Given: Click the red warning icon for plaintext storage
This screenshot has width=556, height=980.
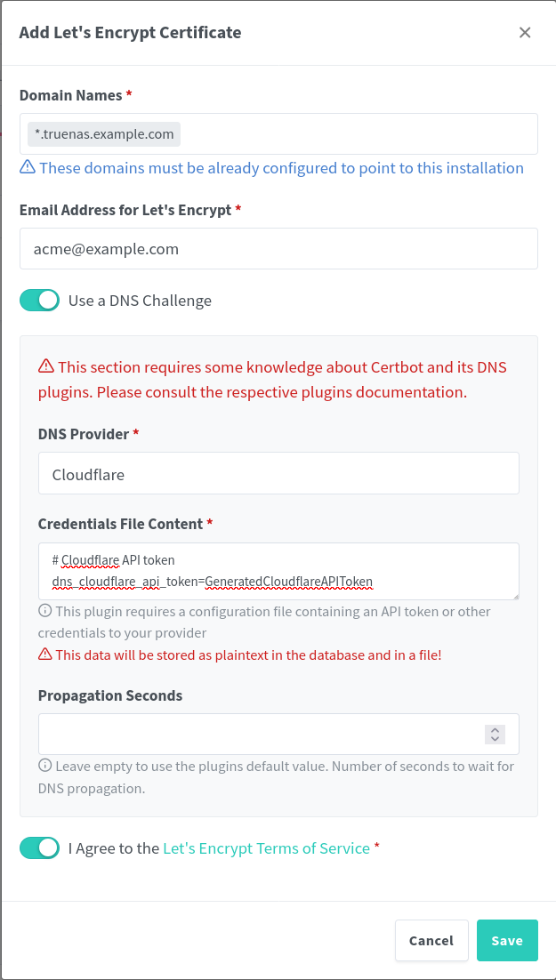Looking at the screenshot, I should point(44,655).
